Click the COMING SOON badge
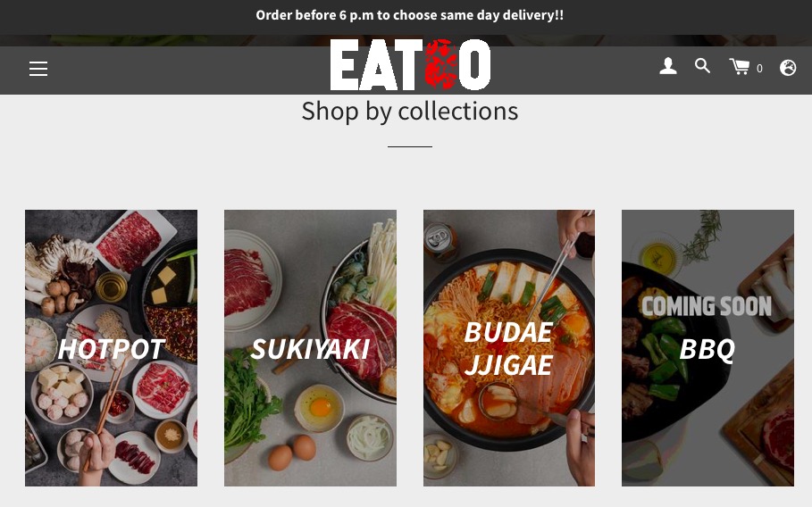812x507 pixels. [x=707, y=306]
